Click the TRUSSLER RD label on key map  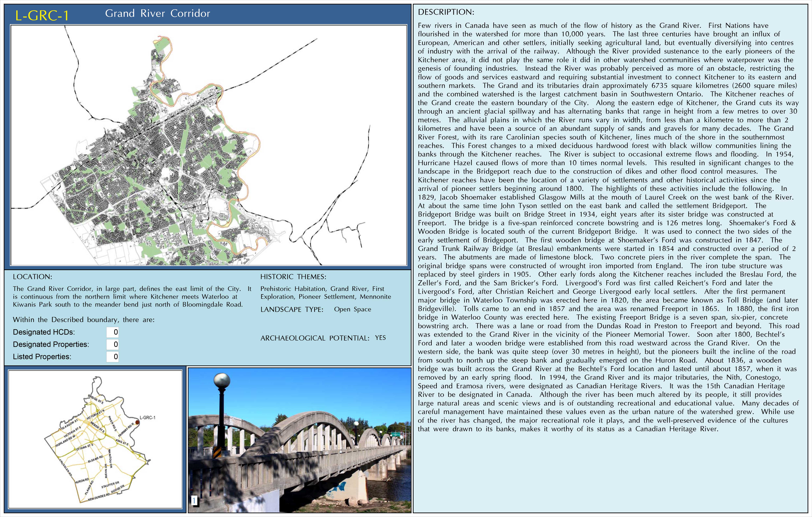point(66,468)
